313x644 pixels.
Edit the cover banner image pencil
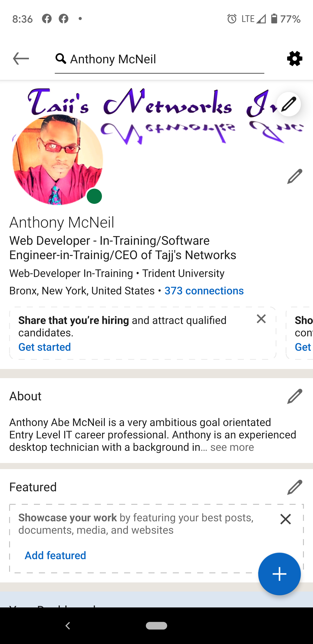[288, 104]
